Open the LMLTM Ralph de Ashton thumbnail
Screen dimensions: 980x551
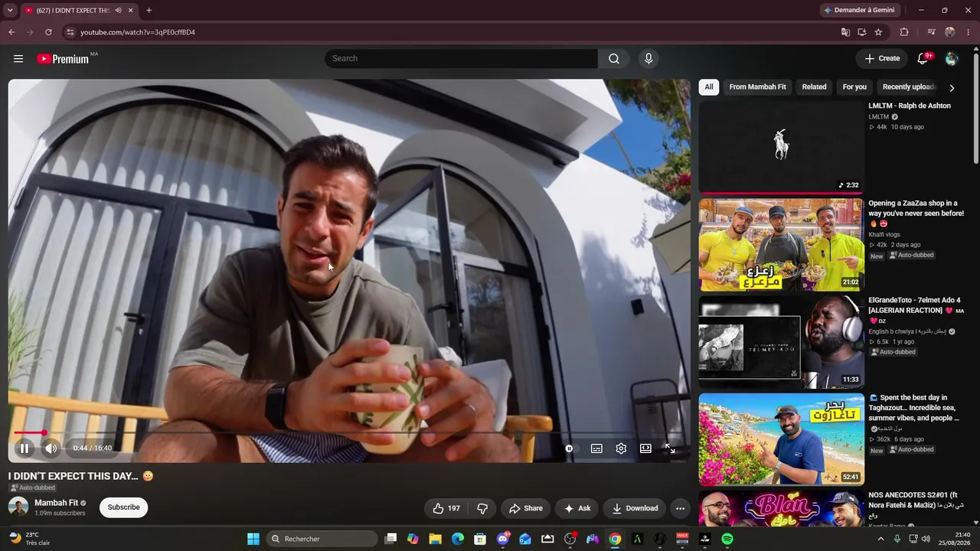[781, 148]
